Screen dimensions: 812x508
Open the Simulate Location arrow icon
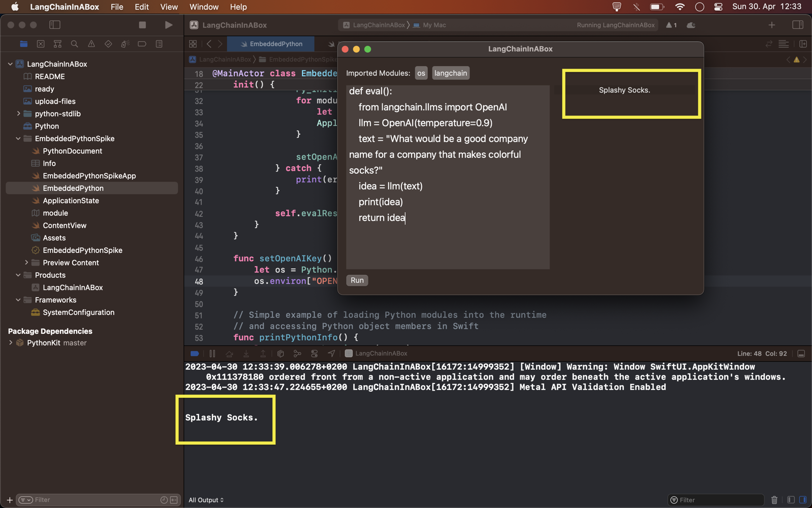tap(331, 354)
